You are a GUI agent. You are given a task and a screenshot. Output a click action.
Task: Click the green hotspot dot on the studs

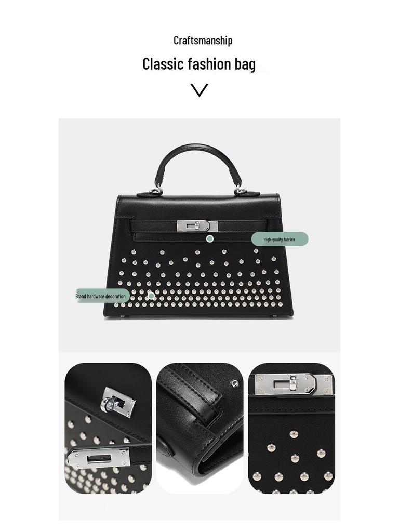click(x=151, y=296)
